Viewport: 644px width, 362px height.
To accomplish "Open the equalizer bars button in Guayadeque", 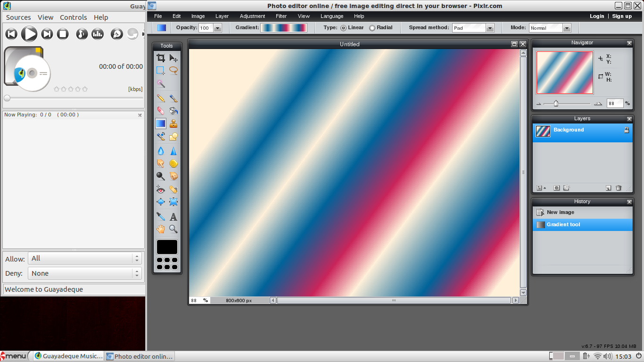I will (x=98, y=34).
